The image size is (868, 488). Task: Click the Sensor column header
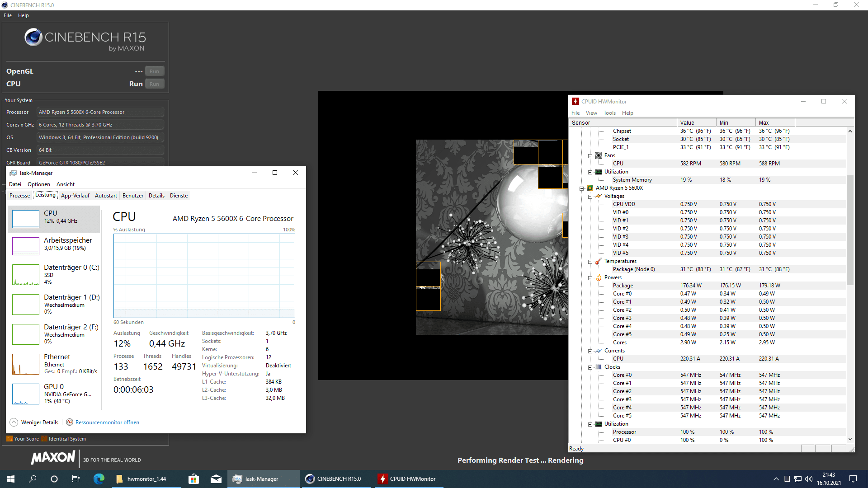(x=623, y=123)
